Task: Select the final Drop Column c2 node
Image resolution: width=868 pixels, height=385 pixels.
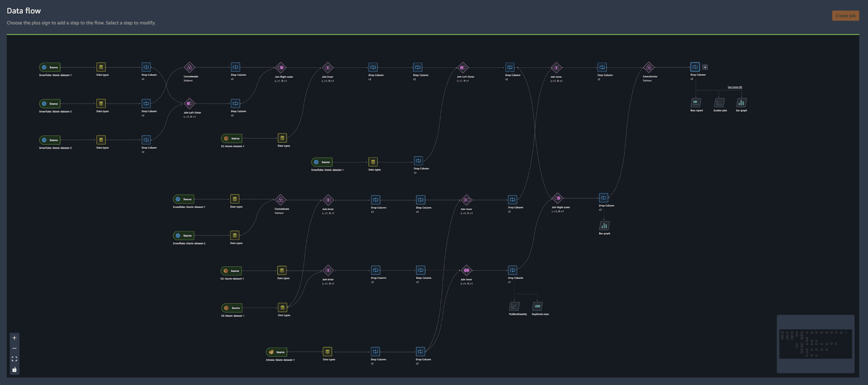Action: [x=695, y=67]
